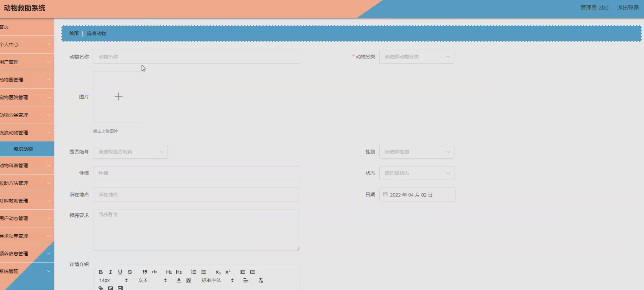Apply Heading 2 style
Viewport: 644px width, 290px height.
(179, 272)
